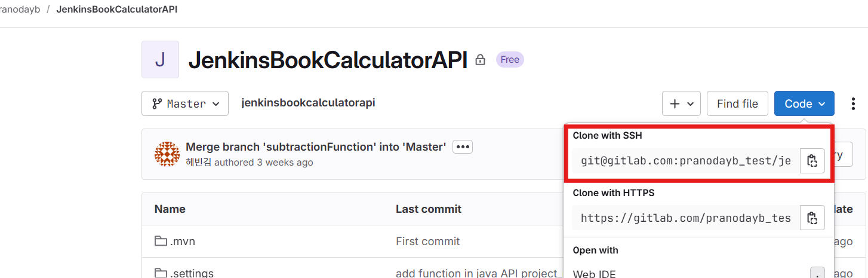Click the 'Clone with SSH' label
Image resolution: width=868 pixels, height=278 pixels.
(x=607, y=136)
